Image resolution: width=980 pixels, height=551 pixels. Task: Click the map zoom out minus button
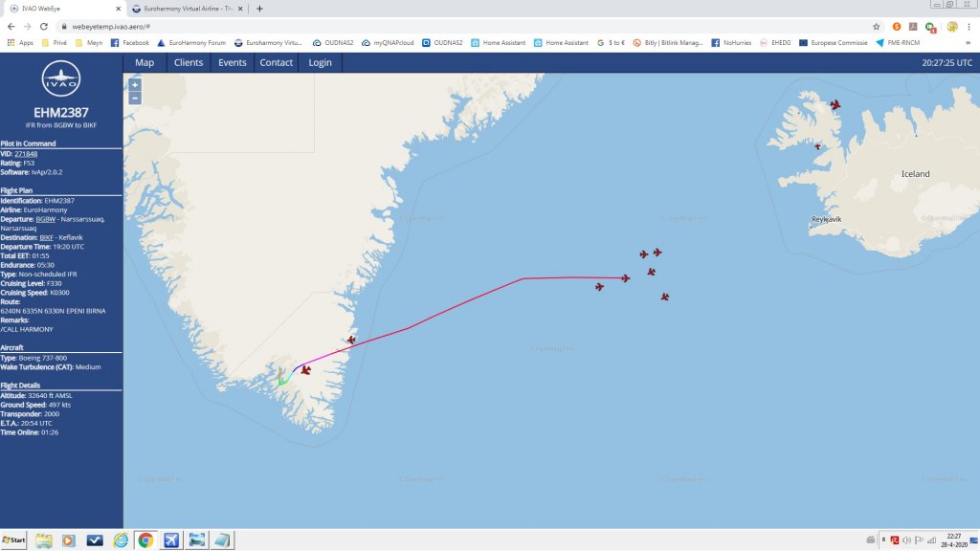tap(134, 99)
